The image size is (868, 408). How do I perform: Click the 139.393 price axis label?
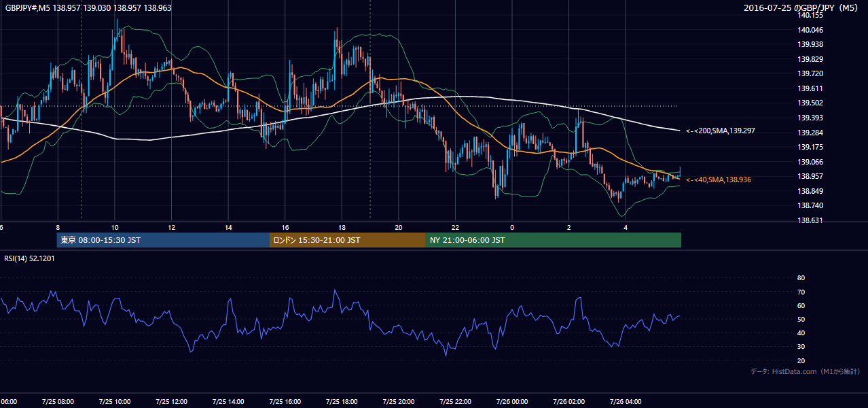click(x=810, y=118)
